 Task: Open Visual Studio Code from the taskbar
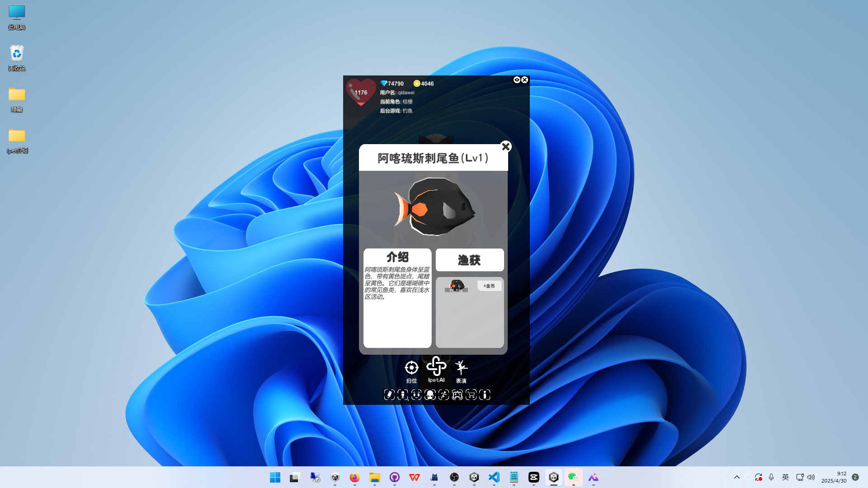(494, 477)
